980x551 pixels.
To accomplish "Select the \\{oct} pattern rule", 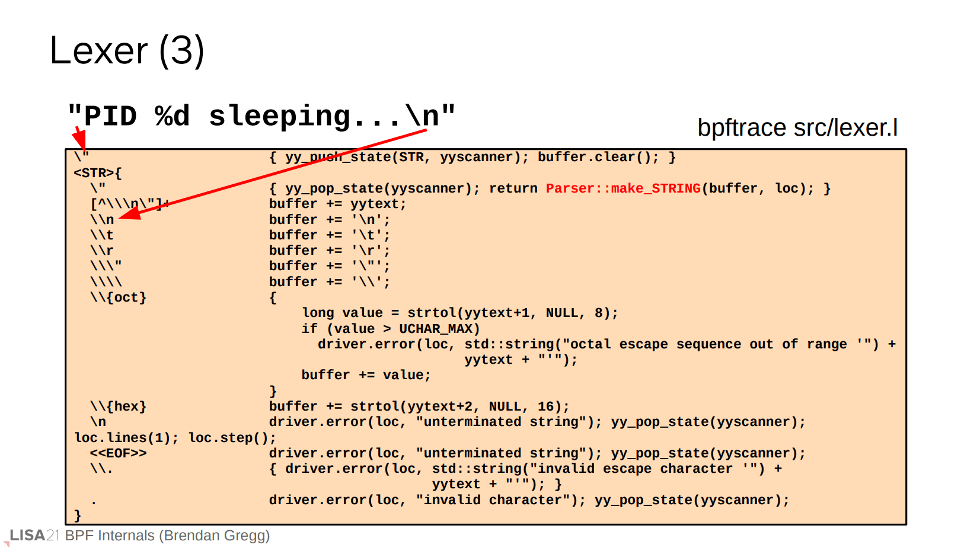I will click(x=118, y=297).
